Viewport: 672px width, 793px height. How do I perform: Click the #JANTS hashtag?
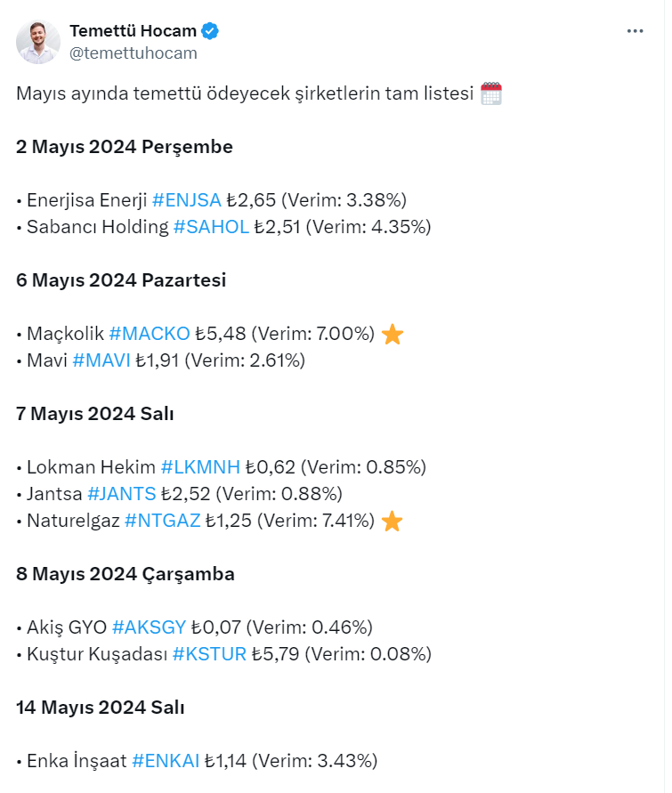pyautogui.click(x=122, y=494)
